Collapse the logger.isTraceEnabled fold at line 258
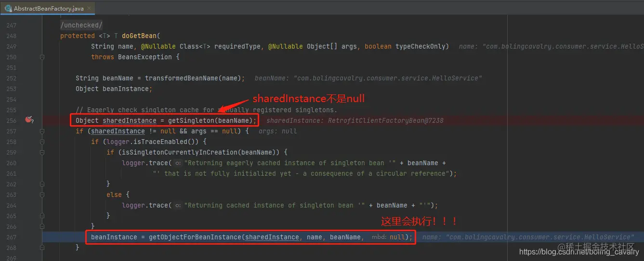The width and height of the screenshot is (644, 261). (42, 142)
